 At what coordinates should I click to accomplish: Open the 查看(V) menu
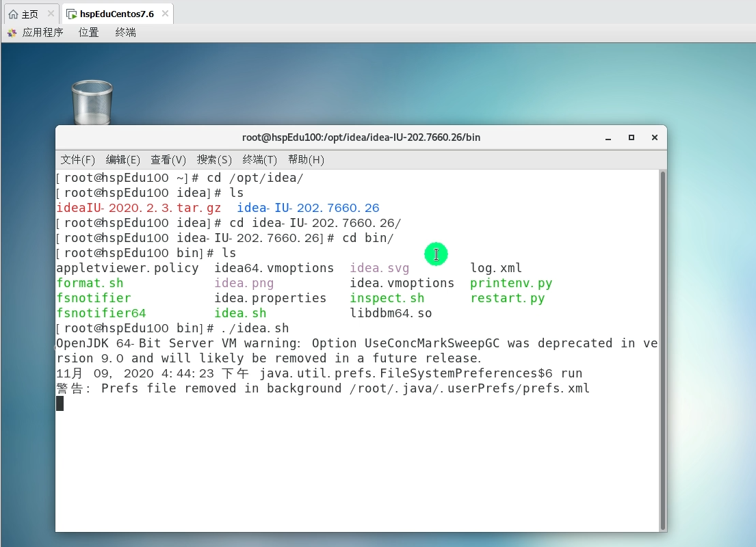coord(168,159)
